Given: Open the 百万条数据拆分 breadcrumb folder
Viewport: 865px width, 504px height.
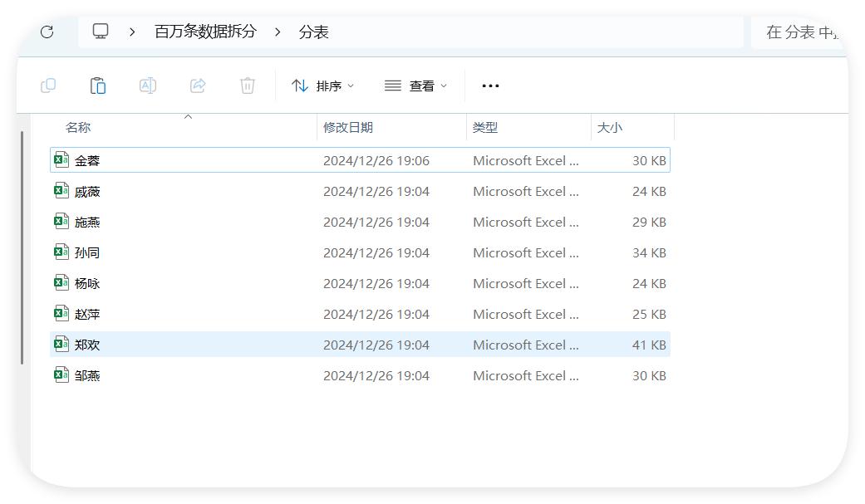Looking at the screenshot, I should [205, 32].
